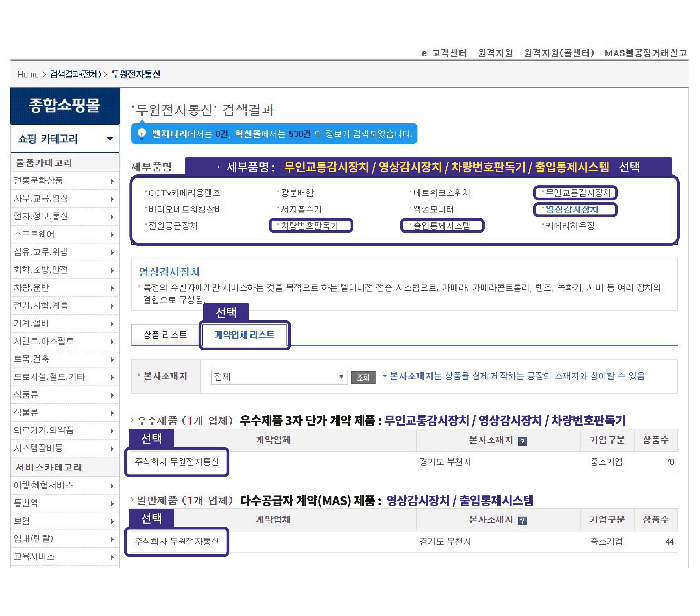Expand the 섬유.고무.위생 category
The image size is (700, 616).
[65, 252]
